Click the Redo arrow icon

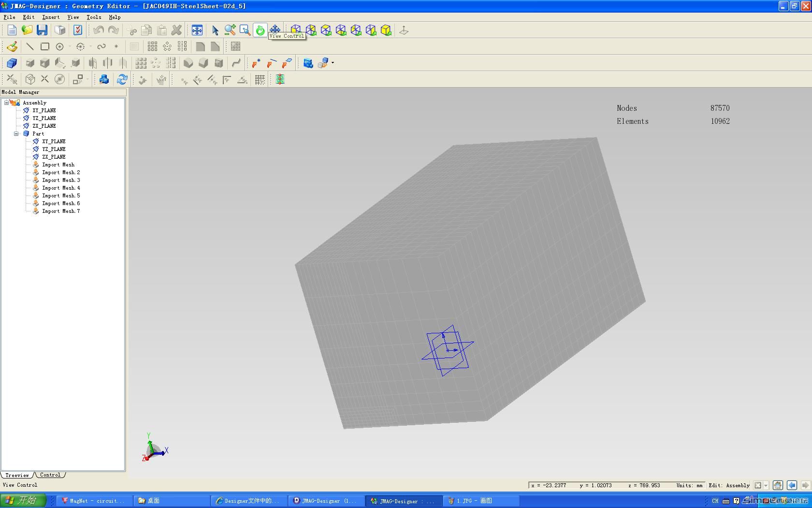coord(114,30)
